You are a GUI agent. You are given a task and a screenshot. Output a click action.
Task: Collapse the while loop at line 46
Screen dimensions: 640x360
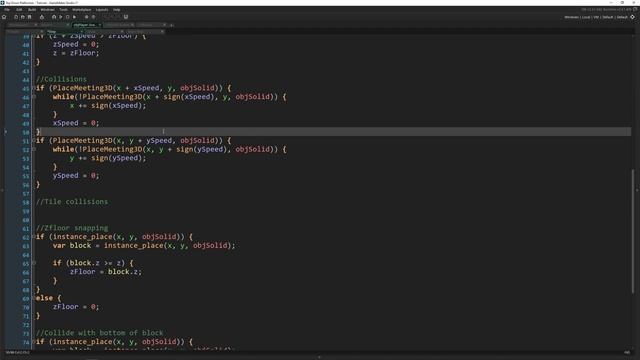click(x=34, y=97)
